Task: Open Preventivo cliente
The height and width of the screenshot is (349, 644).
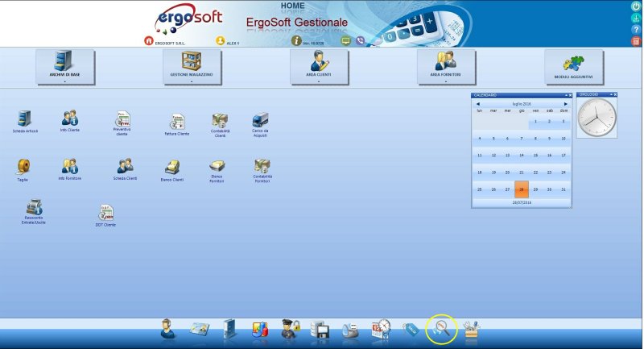Action: [x=122, y=123]
